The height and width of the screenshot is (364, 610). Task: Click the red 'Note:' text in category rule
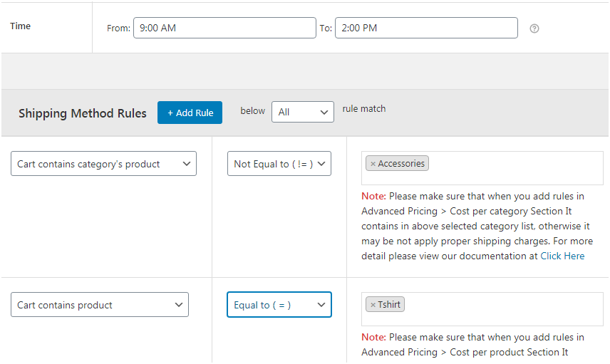[373, 197]
